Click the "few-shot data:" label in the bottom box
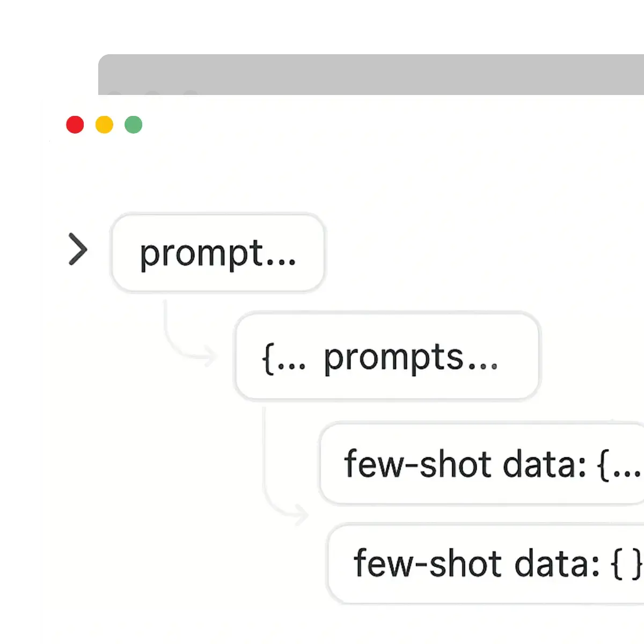The image size is (644, 644). [476, 563]
